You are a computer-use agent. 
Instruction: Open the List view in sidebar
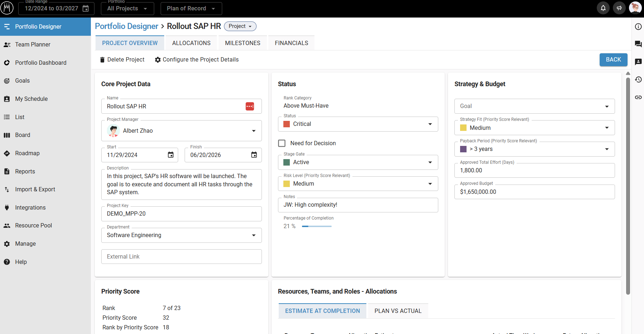click(x=45, y=117)
